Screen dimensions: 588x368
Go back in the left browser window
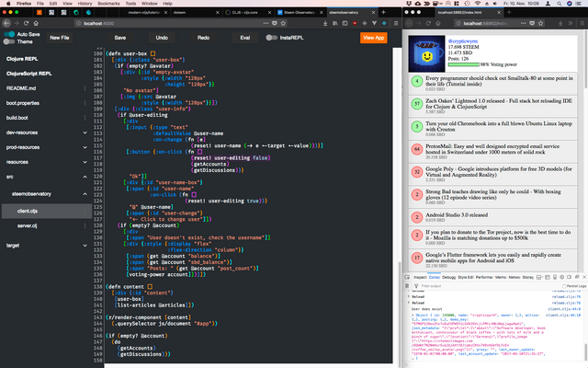coord(6,23)
